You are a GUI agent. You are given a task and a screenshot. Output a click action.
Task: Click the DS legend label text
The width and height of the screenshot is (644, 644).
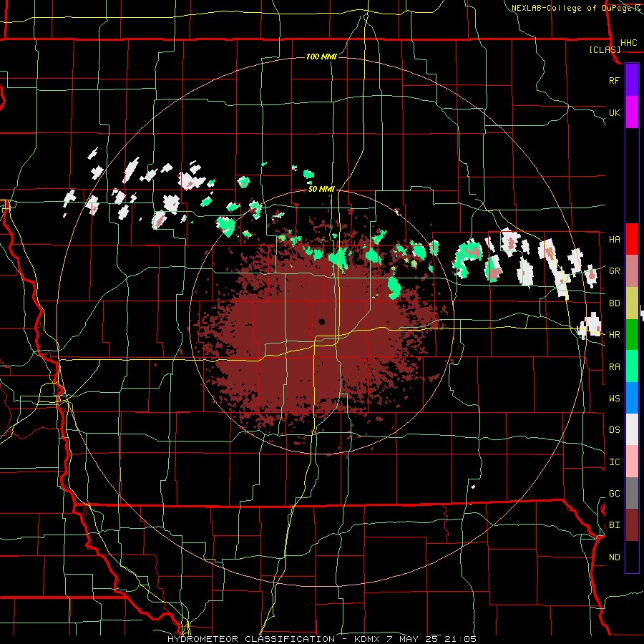[614, 430]
